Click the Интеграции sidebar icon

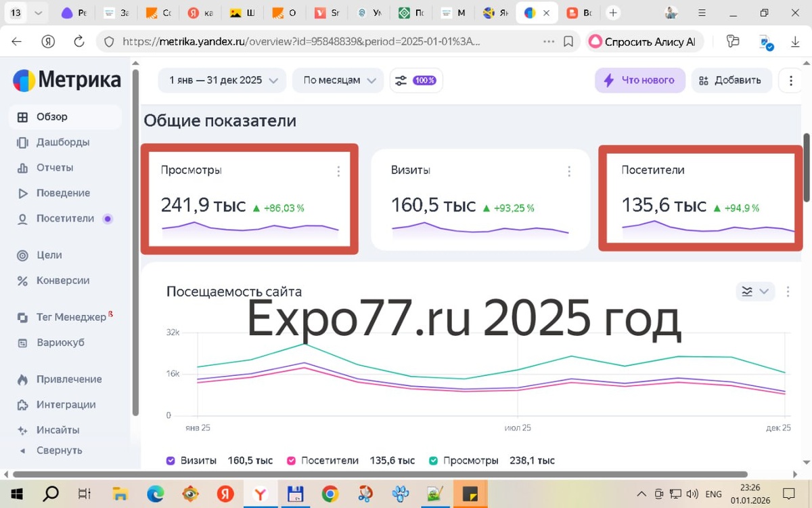pyautogui.click(x=23, y=404)
